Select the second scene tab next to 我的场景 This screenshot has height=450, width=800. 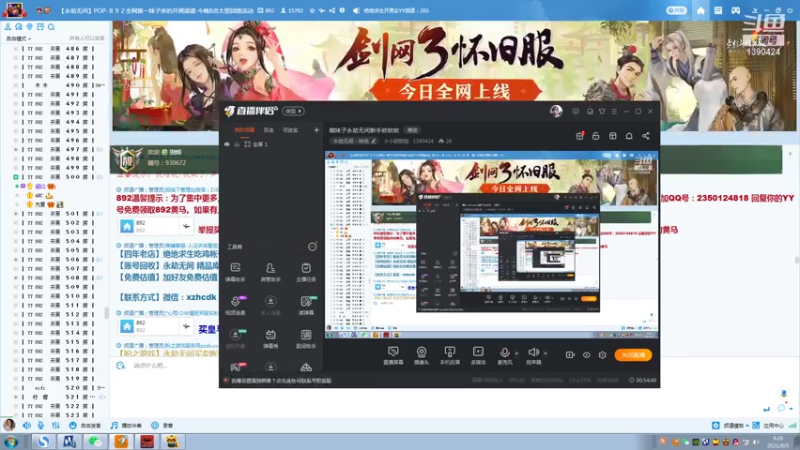coord(268,130)
